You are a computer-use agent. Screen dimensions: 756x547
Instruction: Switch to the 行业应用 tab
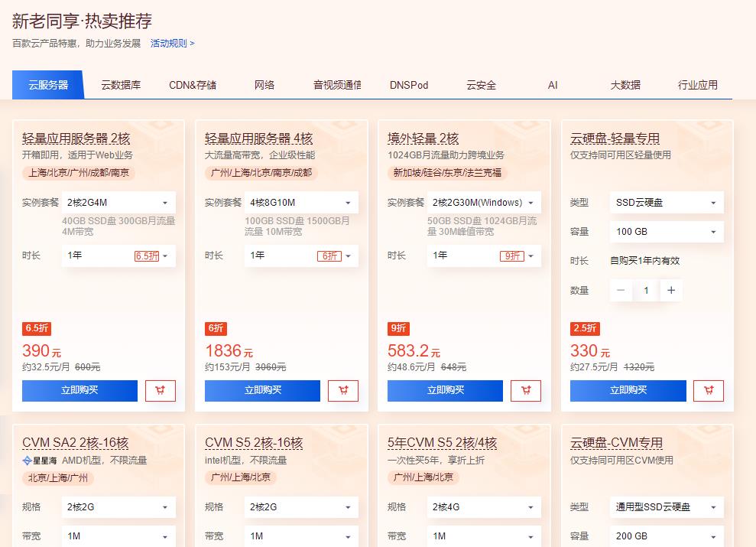pos(697,85)
